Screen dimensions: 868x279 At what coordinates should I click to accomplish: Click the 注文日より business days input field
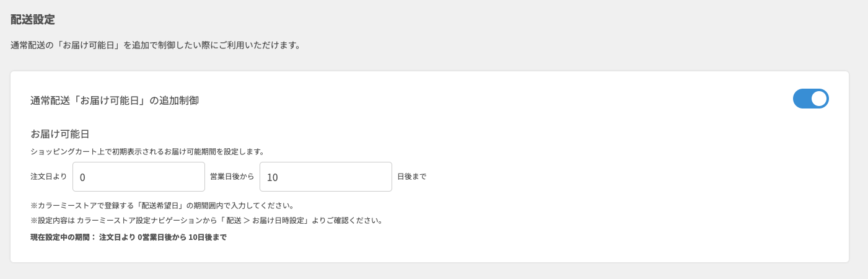pos(138,177)
